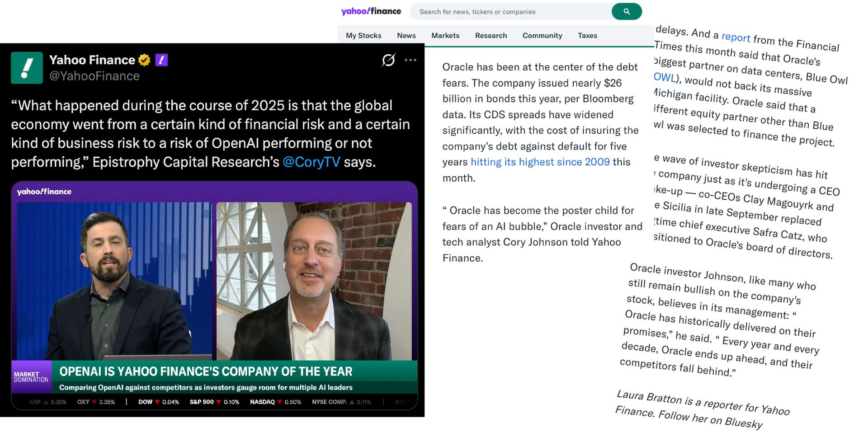Click Yahoo Finance green profile avatar
868x442 pixels.
[x=27, y=68]
